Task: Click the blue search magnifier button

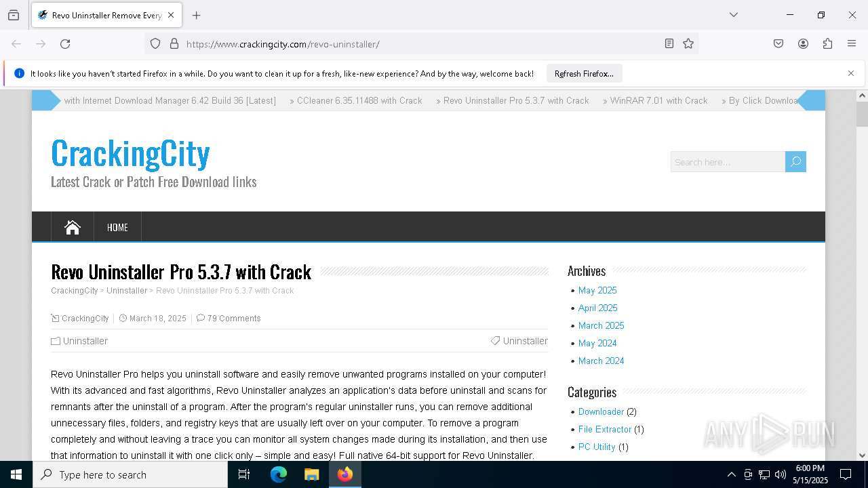Action: (795, 161)
